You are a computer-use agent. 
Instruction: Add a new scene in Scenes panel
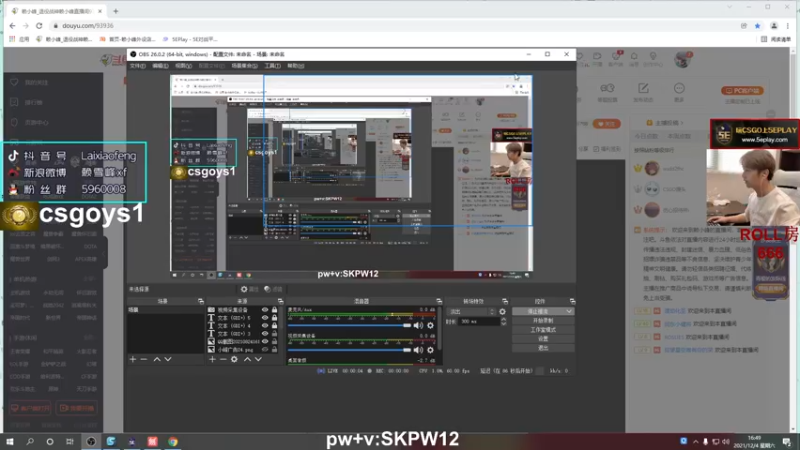[133, 359]
